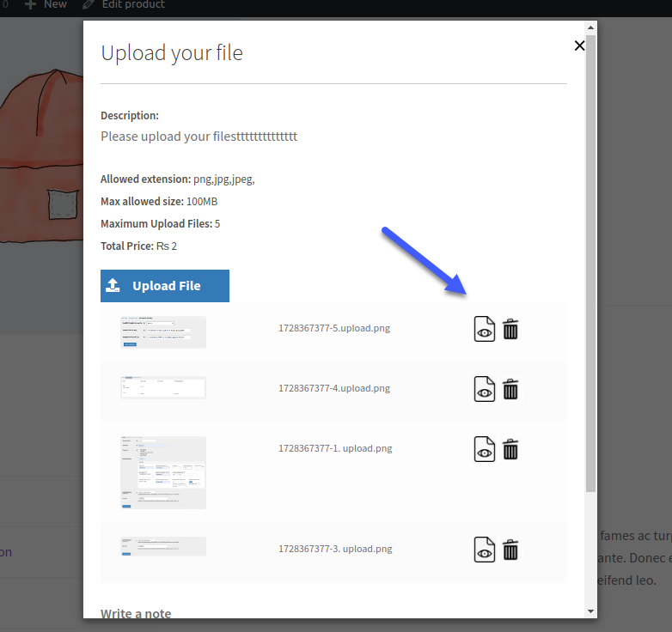Delete file 1728367377-5.upload.png

(x=510, y=329)
